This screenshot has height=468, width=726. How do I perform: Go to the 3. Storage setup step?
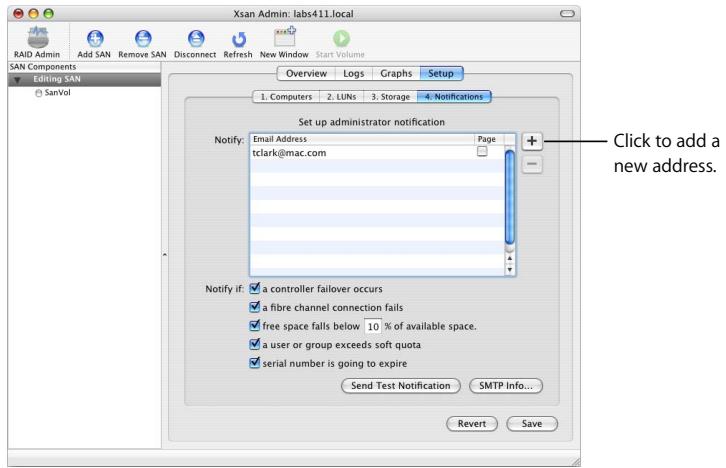[x=390, y=97]
